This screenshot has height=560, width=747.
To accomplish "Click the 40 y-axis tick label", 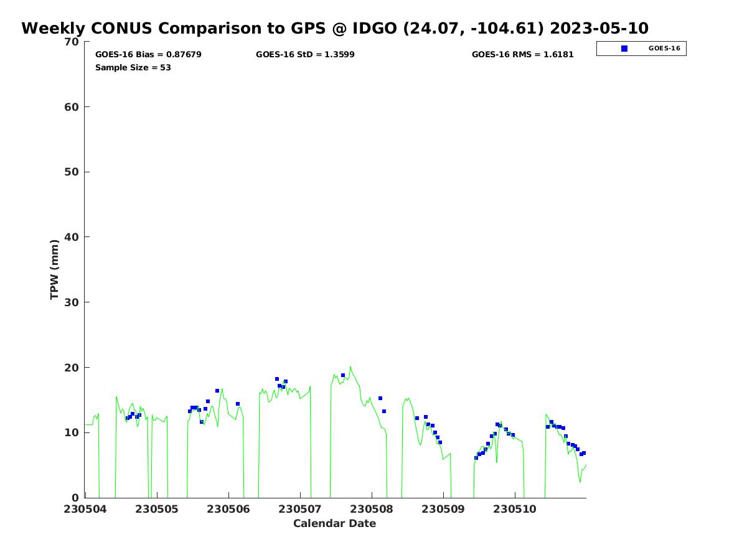I will click(72, 237).
